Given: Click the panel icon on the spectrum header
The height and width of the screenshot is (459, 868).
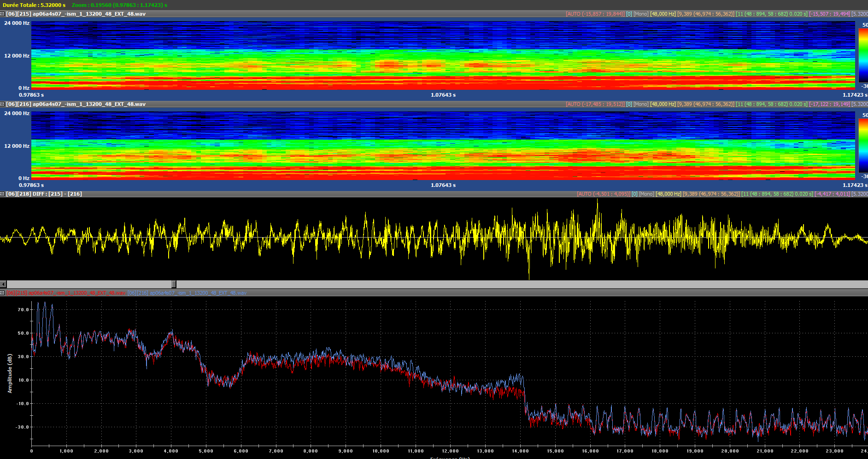Looking at the screenshot, I should tap(2, 293).
